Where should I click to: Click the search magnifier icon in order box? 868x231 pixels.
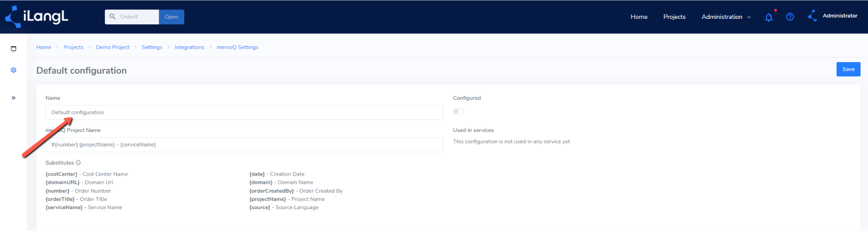pyautogui.click(x=113, y=17)
